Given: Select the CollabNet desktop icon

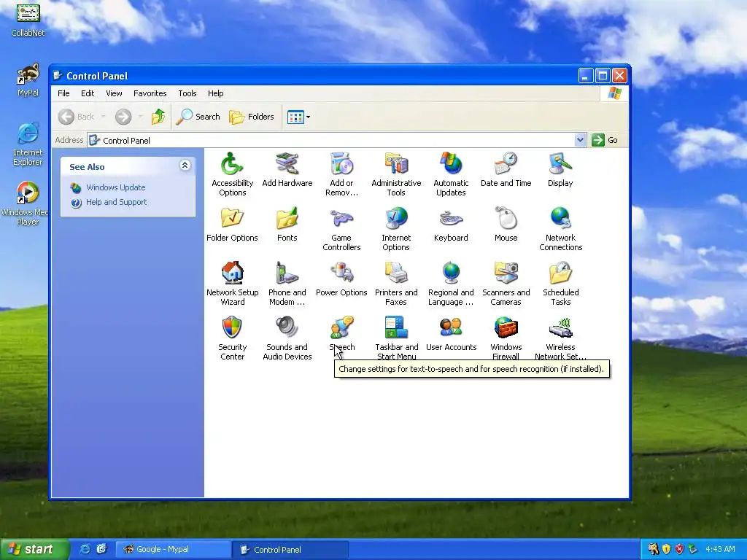Looking at the screenshot, I should (x=28, y=19).
